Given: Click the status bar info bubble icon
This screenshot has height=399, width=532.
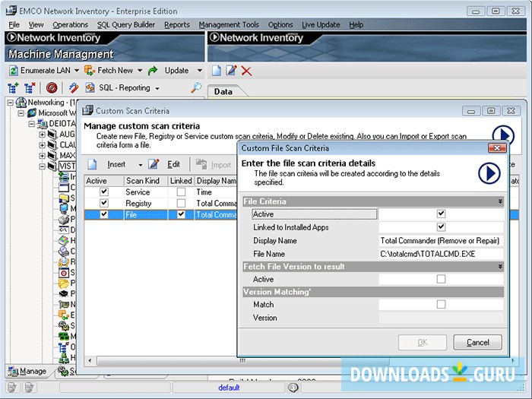Looking at the screenshot, I should [293, 387].
